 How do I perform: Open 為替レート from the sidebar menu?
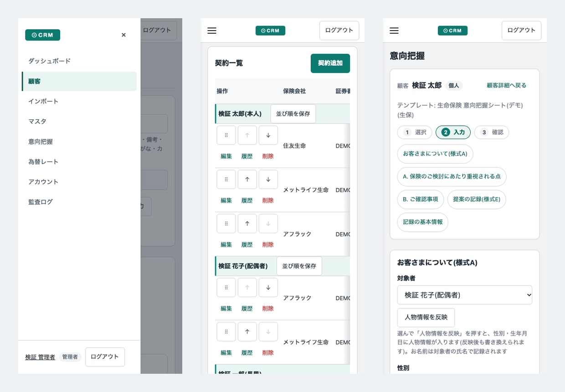pyautogui.click(x=79, y=161)
